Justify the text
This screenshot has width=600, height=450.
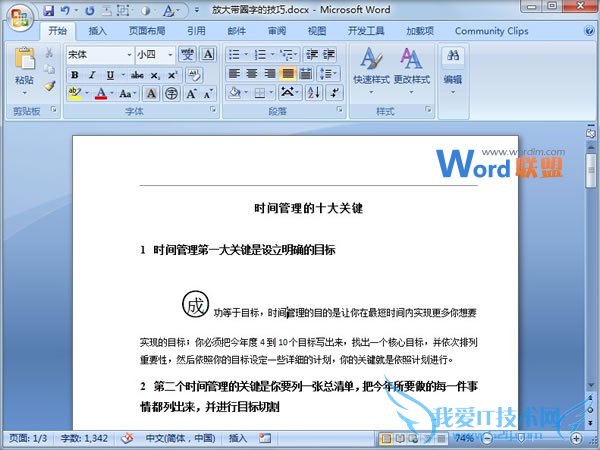[x=288, y=73]
